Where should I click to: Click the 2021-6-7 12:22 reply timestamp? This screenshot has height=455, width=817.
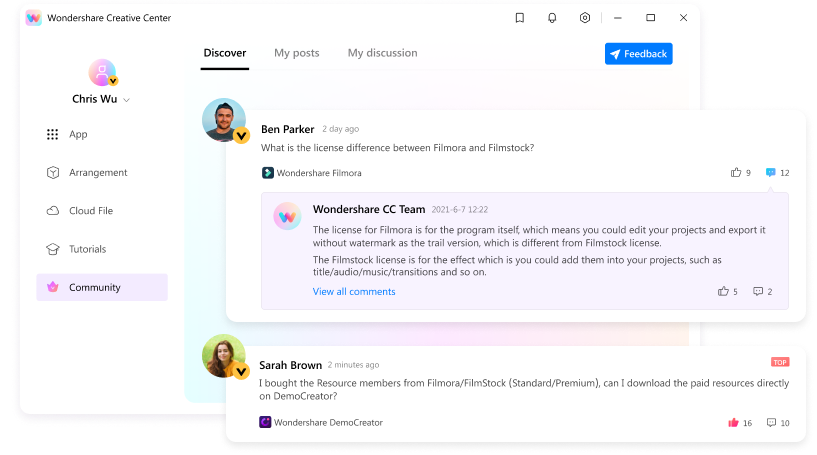(460, 210)
